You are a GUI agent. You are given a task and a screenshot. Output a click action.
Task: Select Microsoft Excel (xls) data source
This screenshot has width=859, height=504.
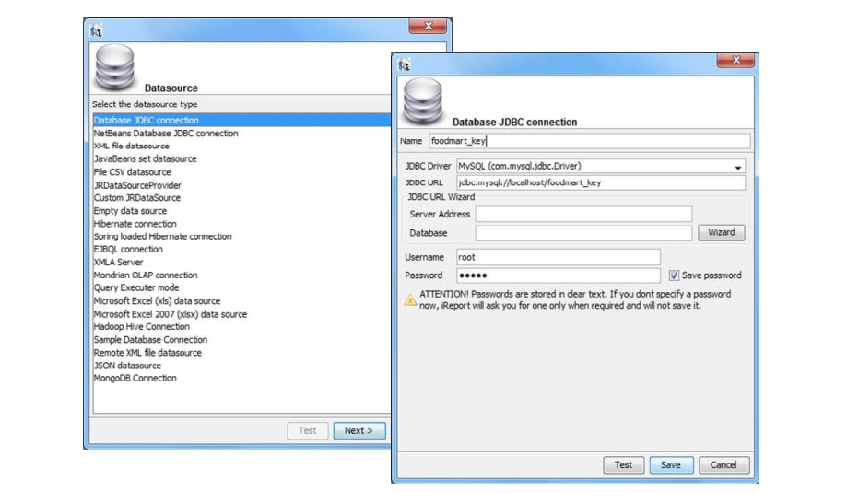click(158, 300)
